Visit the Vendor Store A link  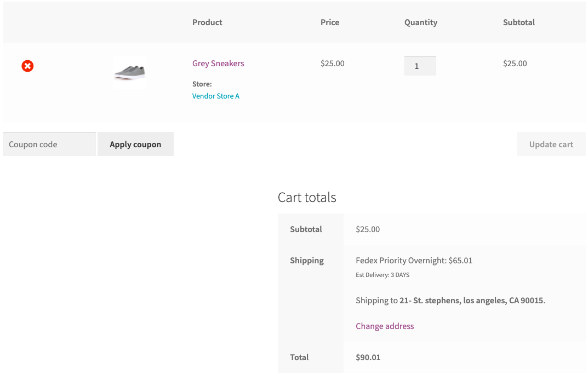(215, 96)
